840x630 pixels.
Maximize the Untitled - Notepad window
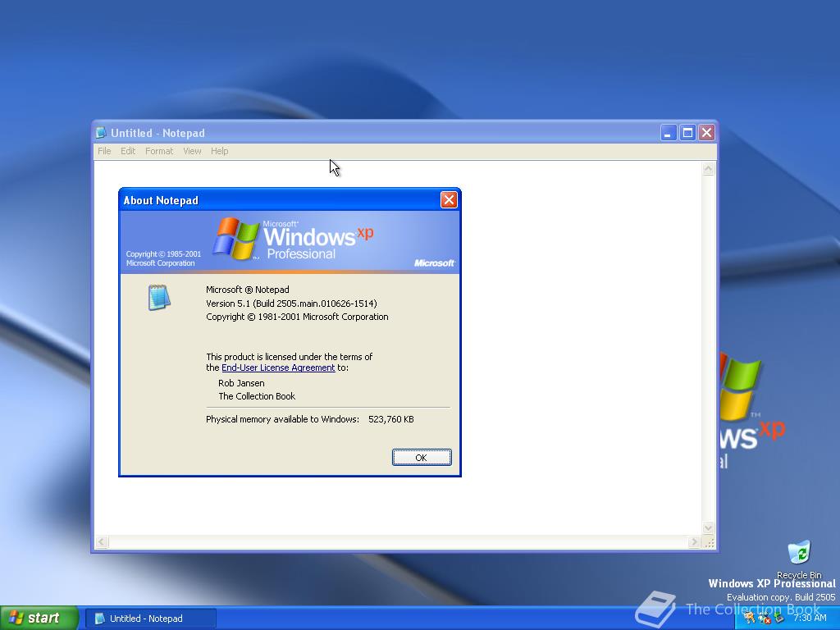tap(687, 132)
